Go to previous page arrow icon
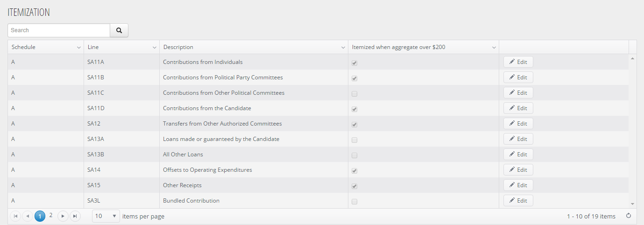 28,216
